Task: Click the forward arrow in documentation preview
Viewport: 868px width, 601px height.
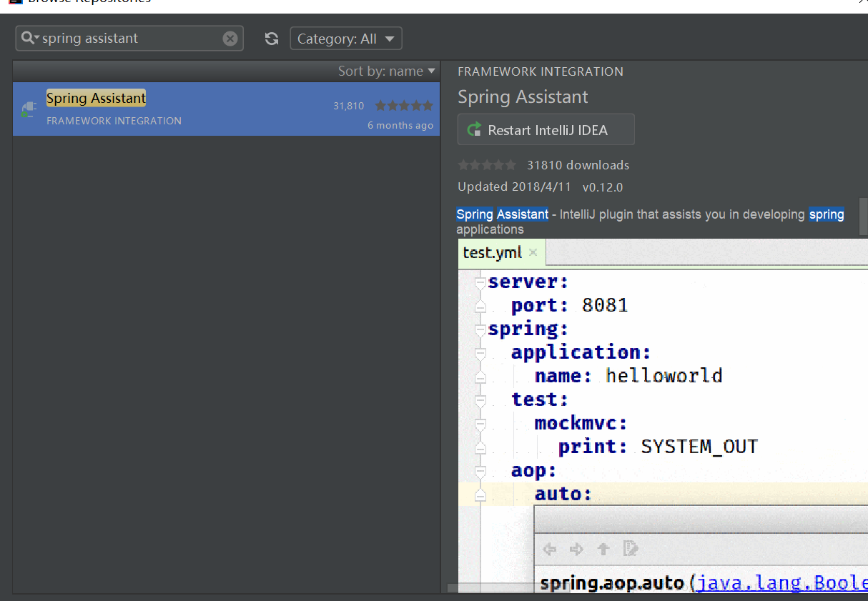Action: [x=576, y=549]
